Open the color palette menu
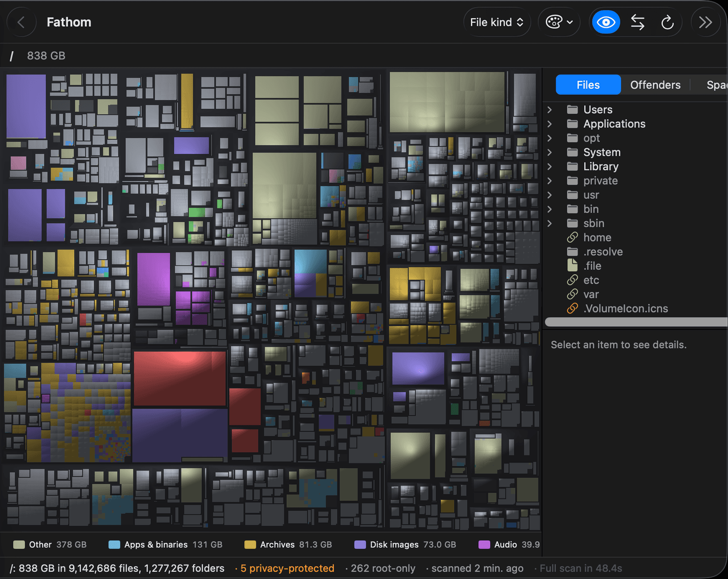This screenshot has height=579, width=728. [559, 22]
